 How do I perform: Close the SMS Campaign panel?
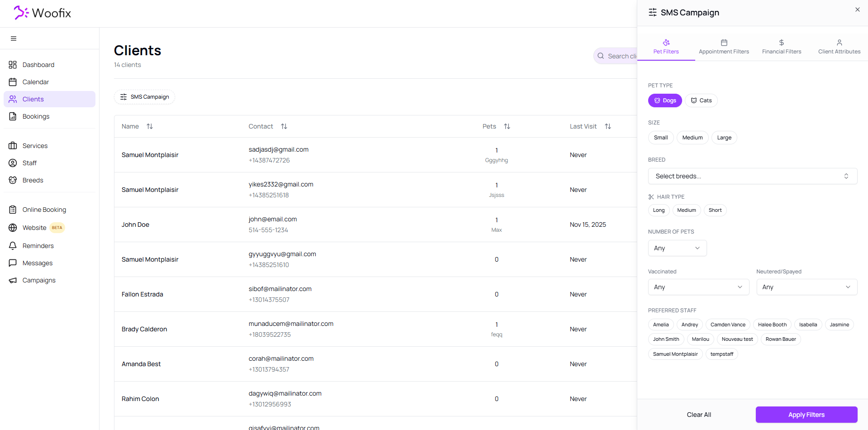pyautogui.click(x=857, y=10)
